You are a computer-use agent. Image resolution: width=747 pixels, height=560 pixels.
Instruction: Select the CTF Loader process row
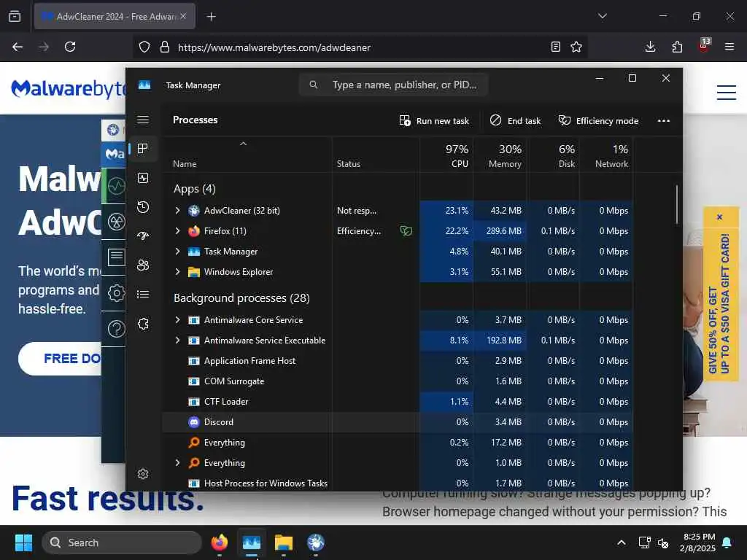click(x=398, y=402)
